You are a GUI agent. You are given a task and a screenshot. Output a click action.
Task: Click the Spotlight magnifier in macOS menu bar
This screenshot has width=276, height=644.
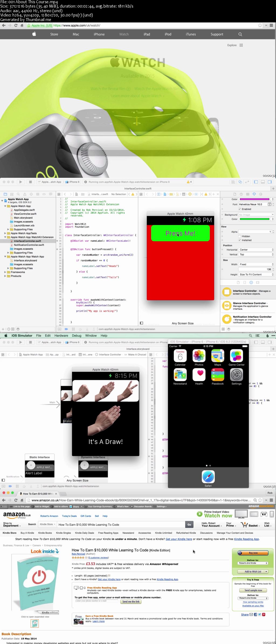point(250,336)
